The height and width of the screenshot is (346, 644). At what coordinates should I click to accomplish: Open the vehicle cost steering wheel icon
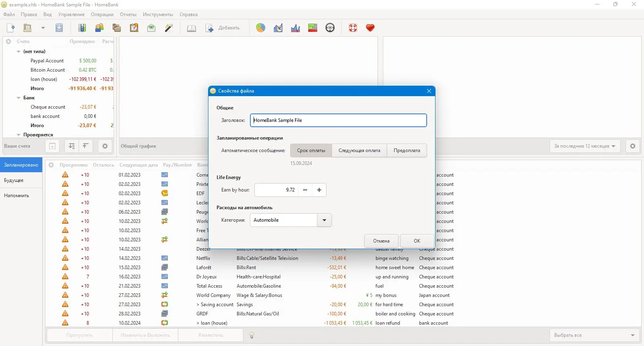pyautogui.click(x=330, y=28)
